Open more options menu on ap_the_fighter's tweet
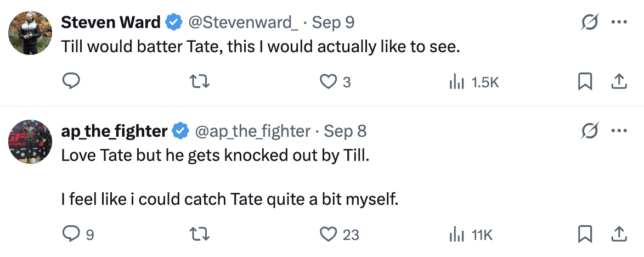This screenshot has height=257, width=644. (619, 132)
